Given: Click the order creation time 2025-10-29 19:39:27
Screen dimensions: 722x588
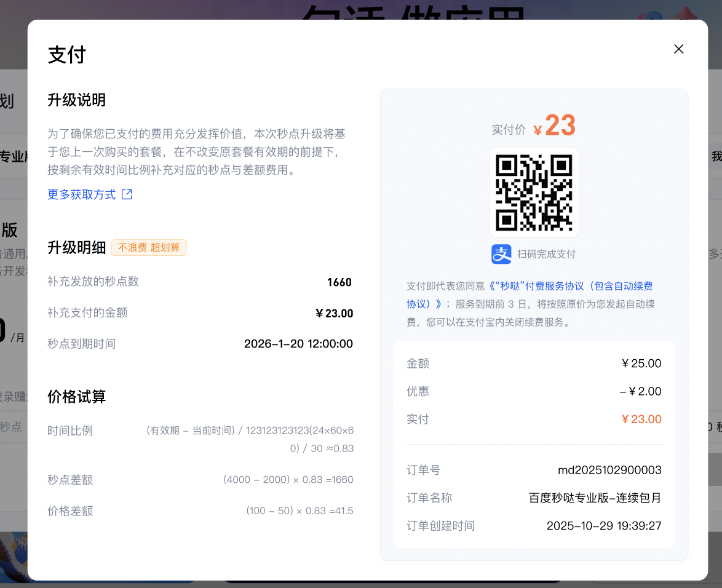Looking at the screenshot, I should [x=603, y=526].
